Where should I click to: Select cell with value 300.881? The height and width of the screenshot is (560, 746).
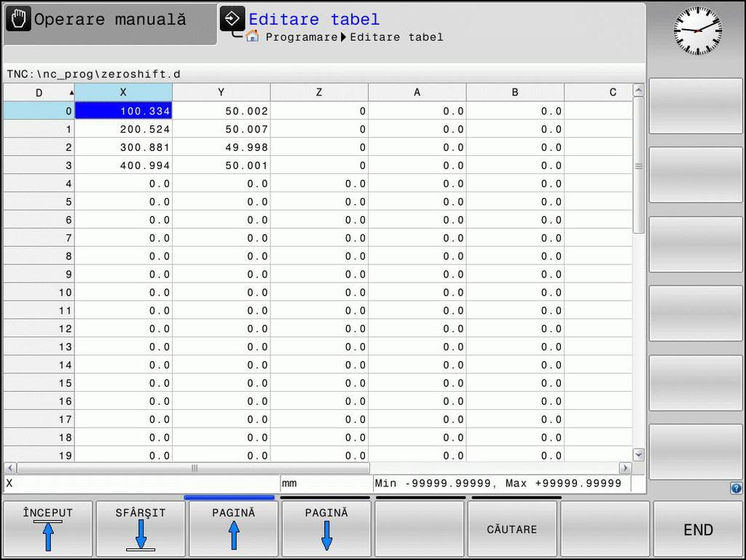[123, 147]
